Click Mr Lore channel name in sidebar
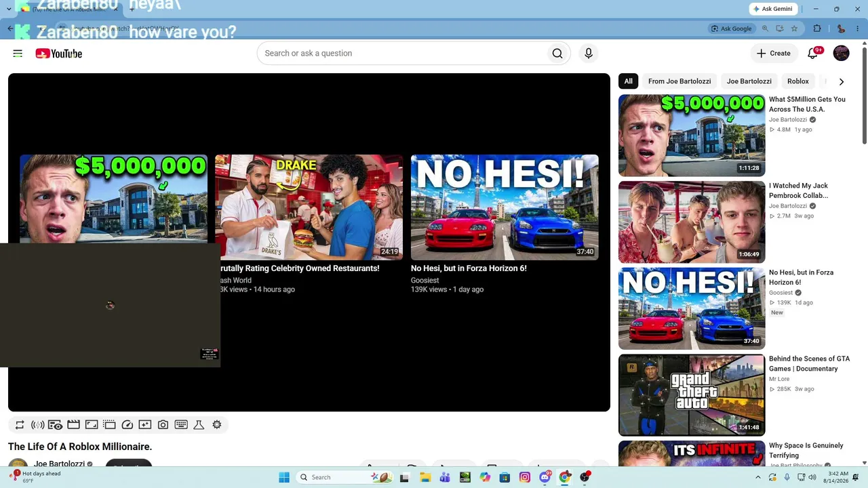Viewport: 868px width, 488px height. [x=779, y=379]
